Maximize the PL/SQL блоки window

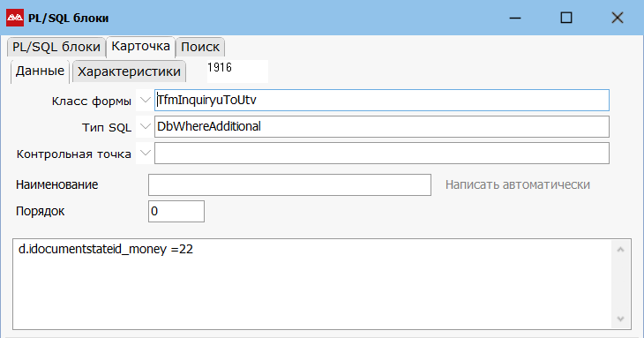566,18
